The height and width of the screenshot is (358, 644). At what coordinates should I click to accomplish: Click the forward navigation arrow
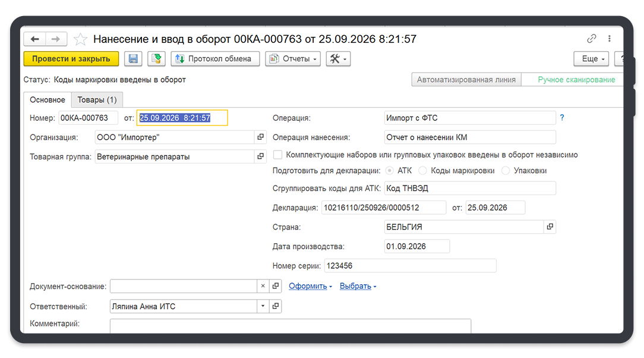coord(56,39)
